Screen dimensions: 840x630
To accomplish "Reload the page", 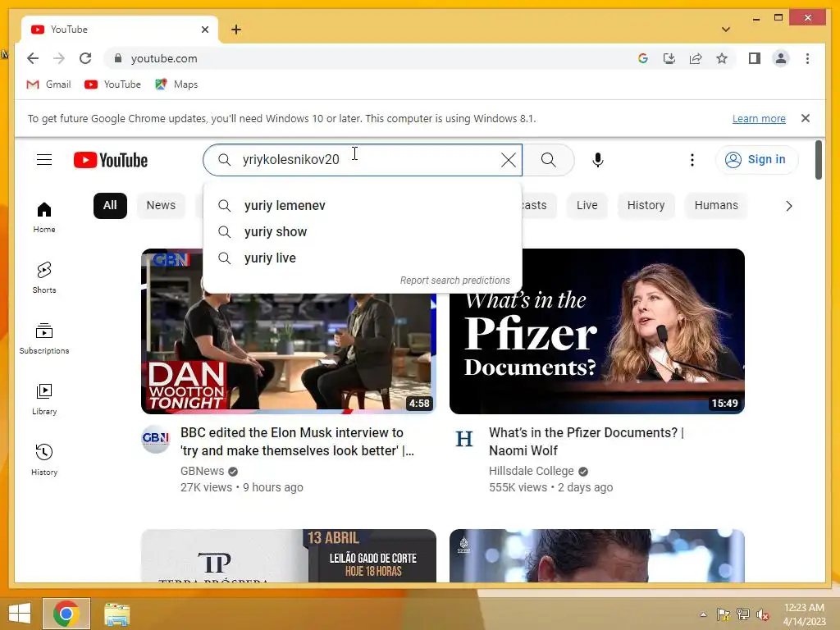I will tap(85, 58).
